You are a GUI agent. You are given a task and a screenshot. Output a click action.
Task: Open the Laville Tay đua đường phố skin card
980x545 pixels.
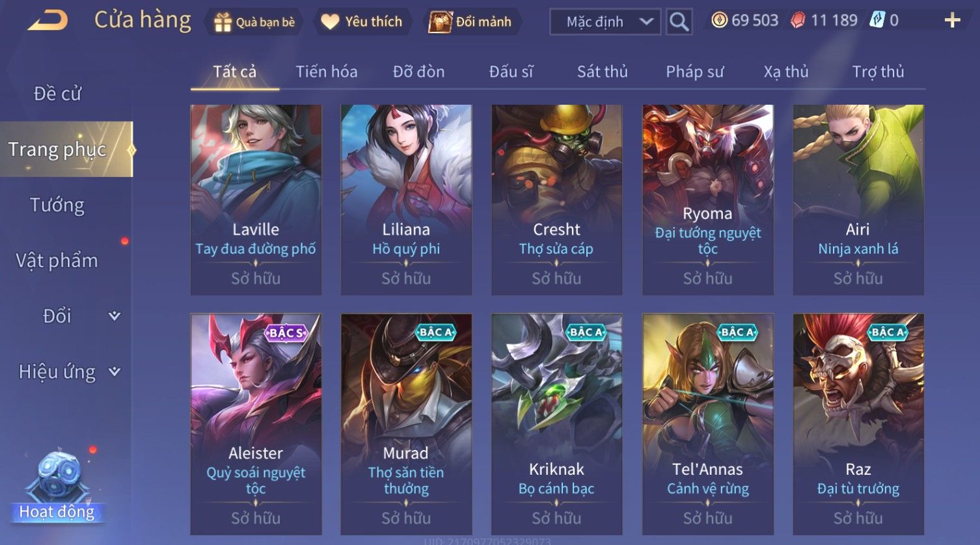click(256, 200)
